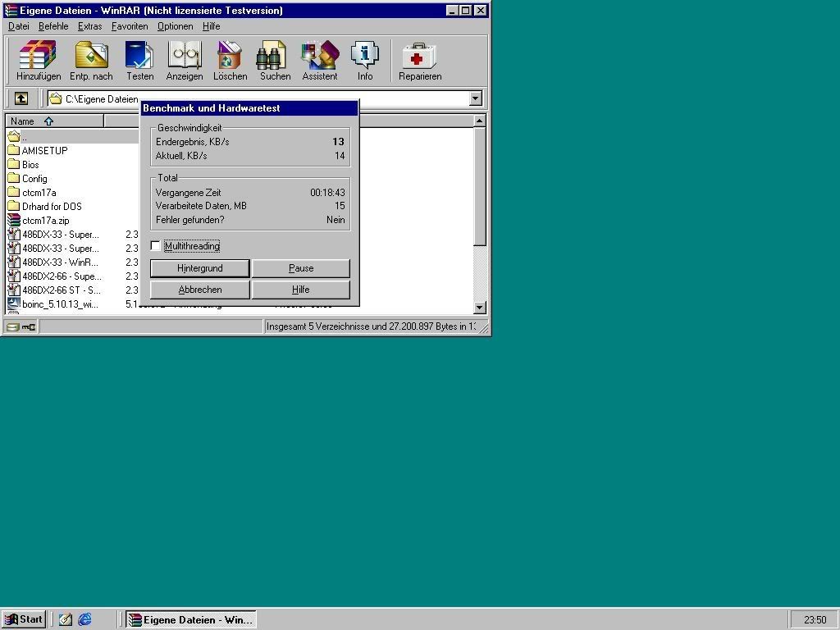Click the Hinzufügen toolbar icon

click(39, 61)
